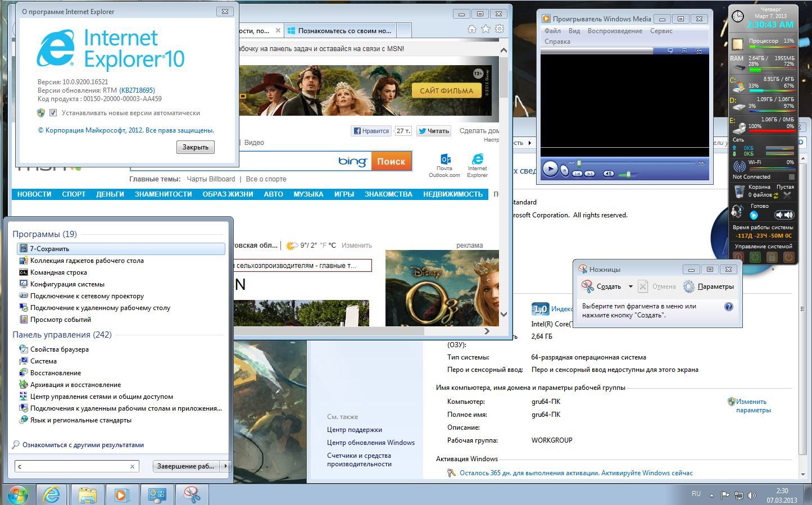812x505 pixels.
Task: Click Создать button in Ножницы
Action: 602,286
